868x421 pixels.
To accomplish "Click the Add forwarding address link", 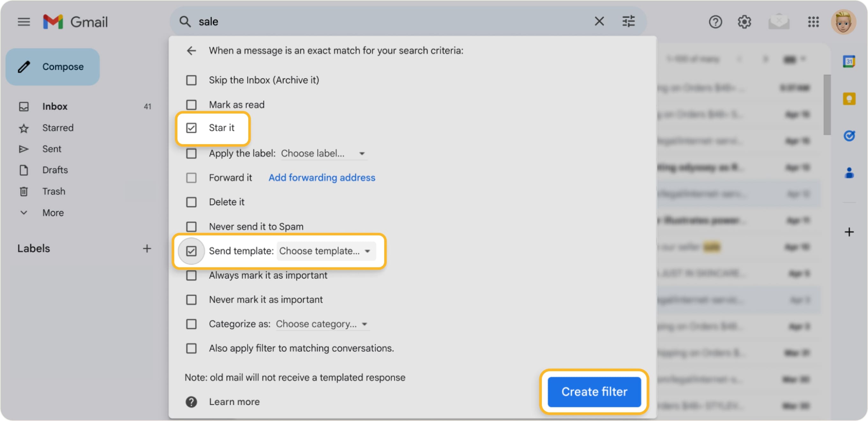I will tap(321, 178).
